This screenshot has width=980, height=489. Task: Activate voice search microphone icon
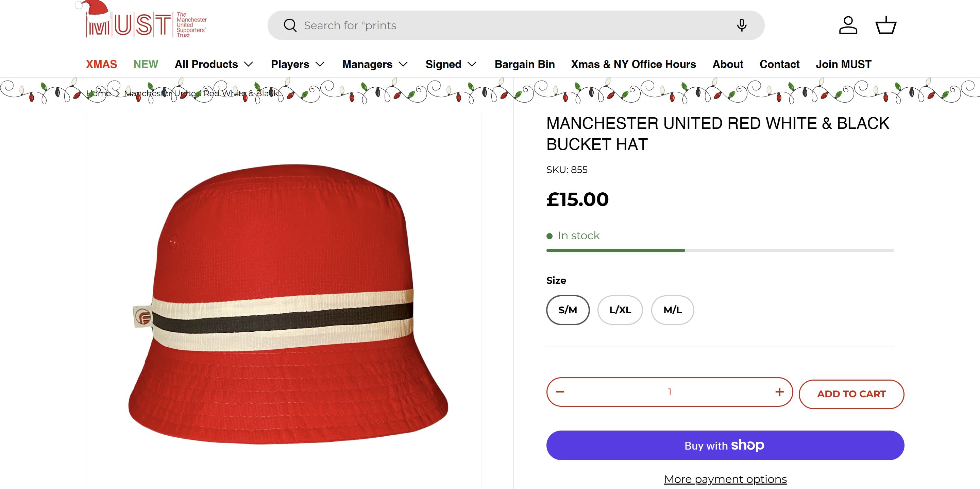[x=742, y=25]
